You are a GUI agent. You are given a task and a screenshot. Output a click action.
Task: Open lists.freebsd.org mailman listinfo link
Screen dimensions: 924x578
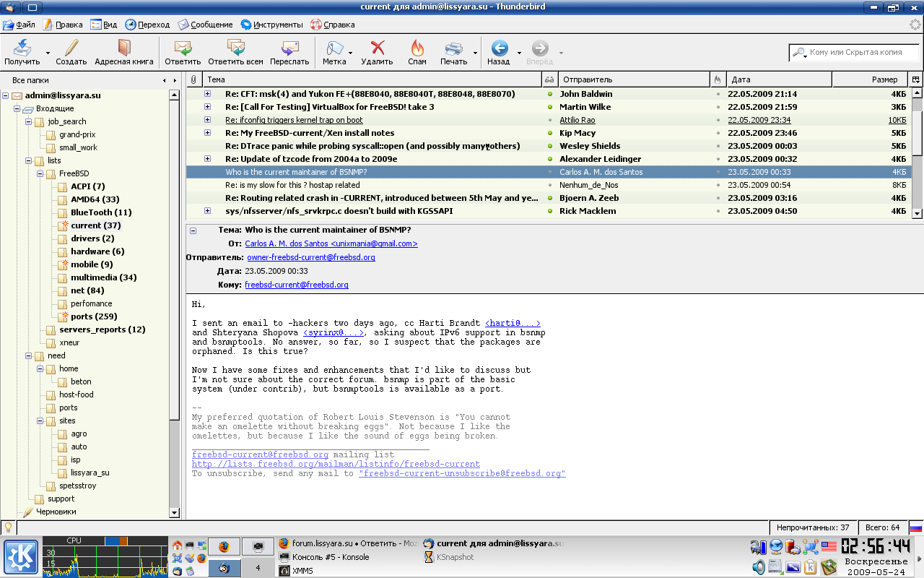(x=336, y=464)
